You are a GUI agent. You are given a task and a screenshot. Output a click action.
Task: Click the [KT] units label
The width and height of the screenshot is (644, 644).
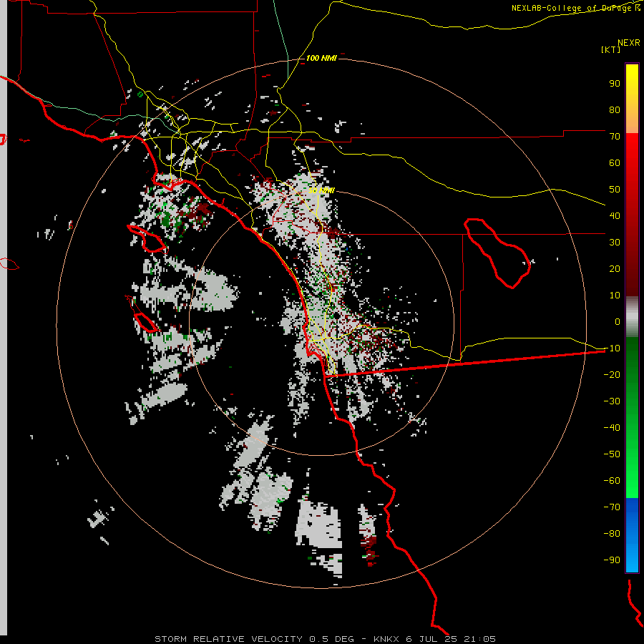(611, 49)
